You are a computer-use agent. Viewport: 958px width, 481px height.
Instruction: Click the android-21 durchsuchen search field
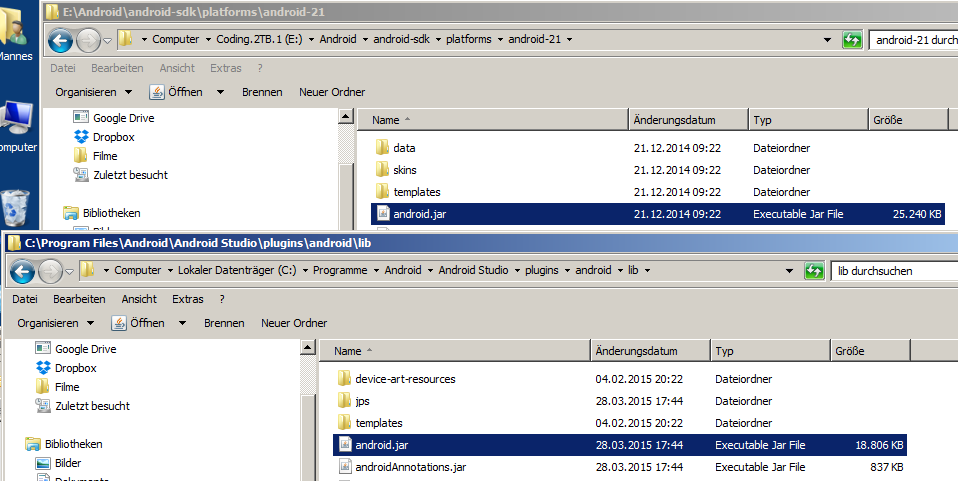914,40
